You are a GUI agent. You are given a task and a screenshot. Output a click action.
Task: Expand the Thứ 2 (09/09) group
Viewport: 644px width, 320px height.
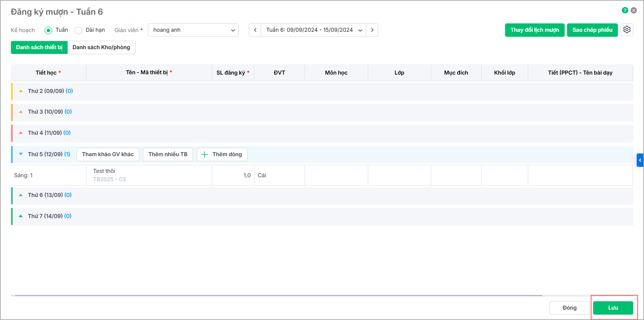coord(21,91)
